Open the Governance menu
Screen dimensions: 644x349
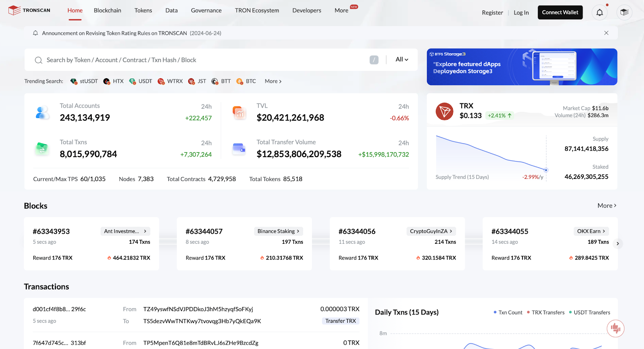tap(206, 10)
